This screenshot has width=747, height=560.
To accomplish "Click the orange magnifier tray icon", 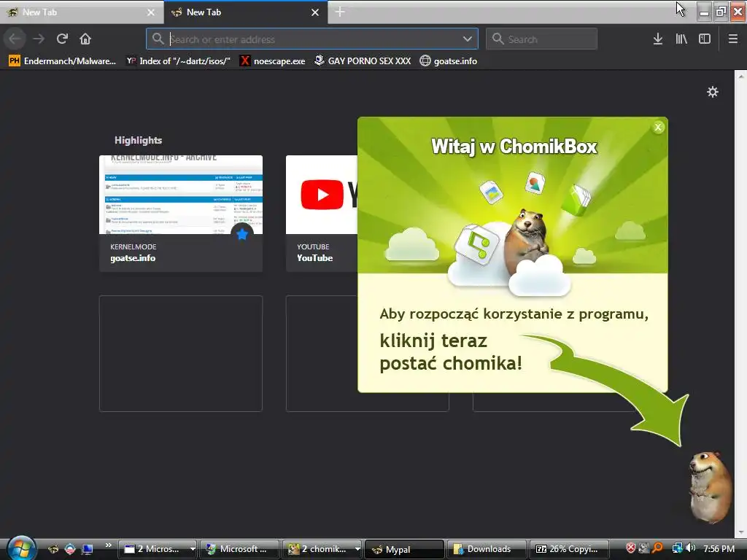I will 657,548.
